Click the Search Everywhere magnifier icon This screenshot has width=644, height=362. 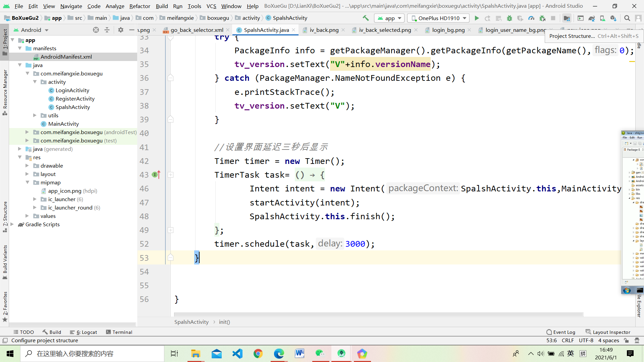tap(627, 18)
